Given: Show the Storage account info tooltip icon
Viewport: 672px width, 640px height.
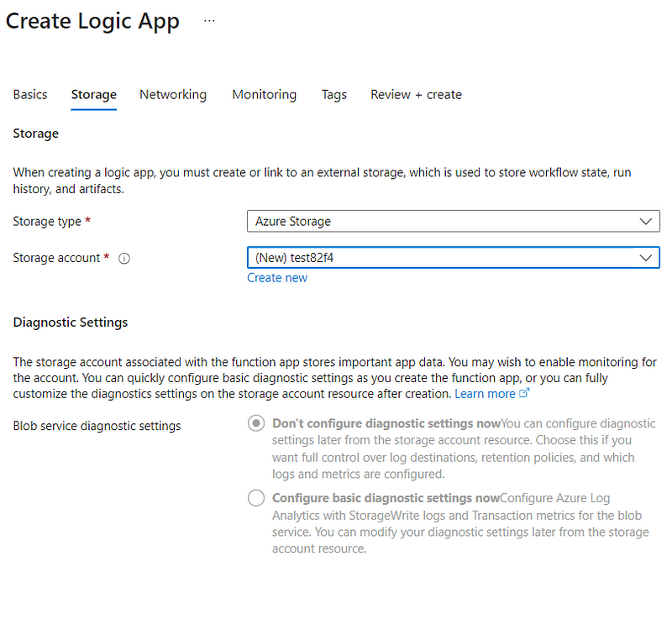Looking at the screenshot, I should point(124,259).
